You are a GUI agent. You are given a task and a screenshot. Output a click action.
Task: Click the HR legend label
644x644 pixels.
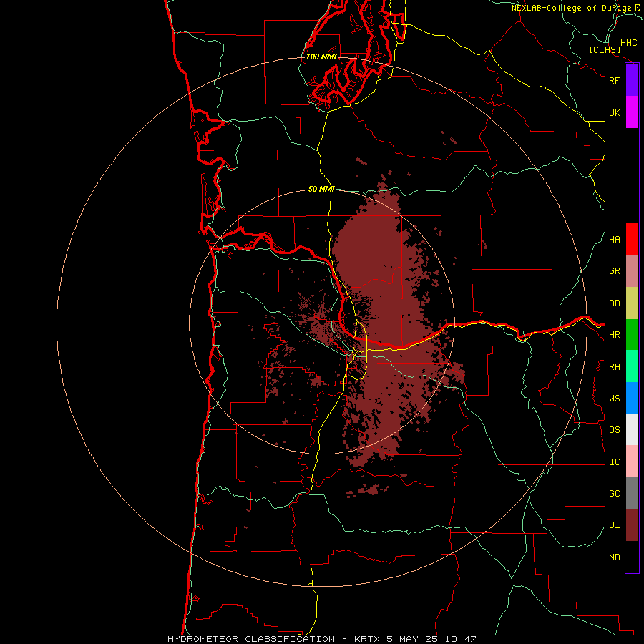click(x=614, y=335)
